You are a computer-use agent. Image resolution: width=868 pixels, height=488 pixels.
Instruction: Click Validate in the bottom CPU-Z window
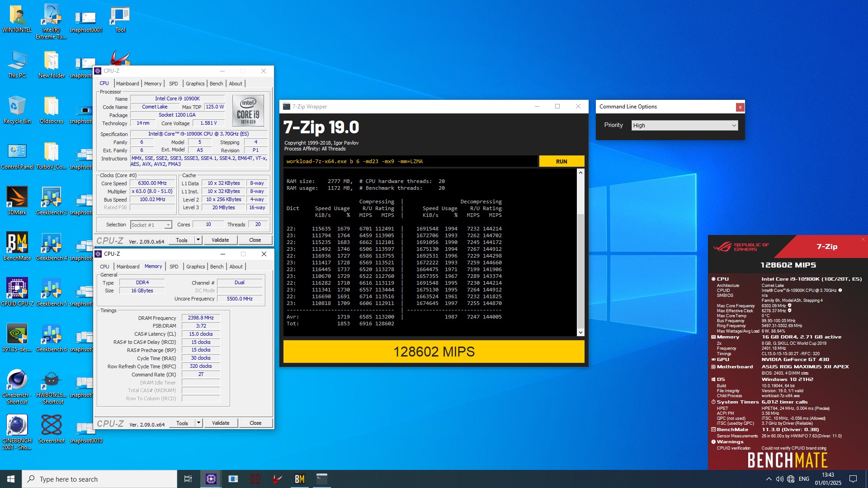(x=221, y=423)
